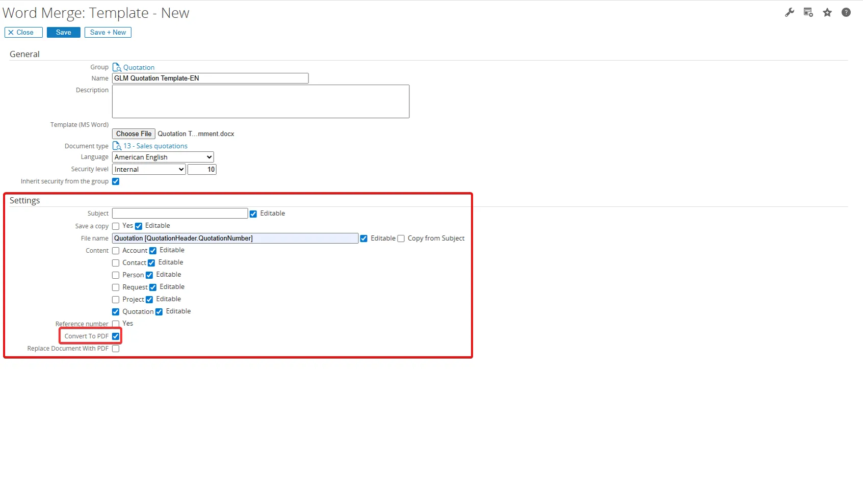
Task: Toggle the Quotation content checkbox
Action: click(116, 312)
